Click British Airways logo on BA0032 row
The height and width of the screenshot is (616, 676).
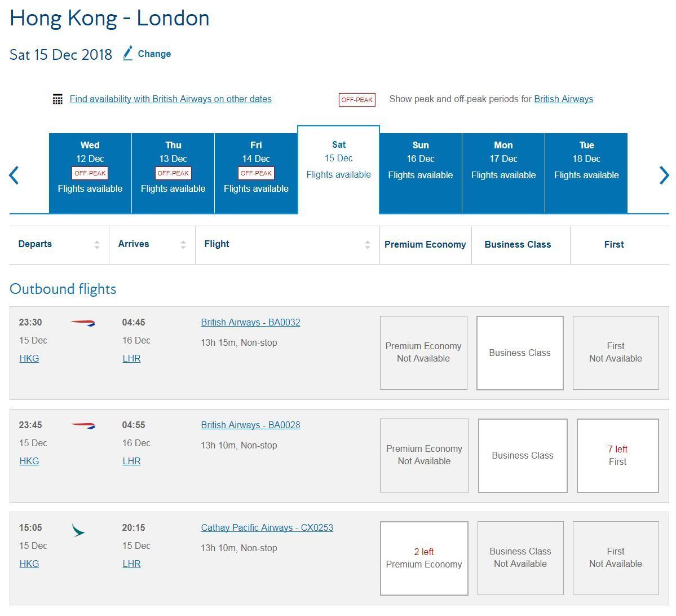point(83,323)
